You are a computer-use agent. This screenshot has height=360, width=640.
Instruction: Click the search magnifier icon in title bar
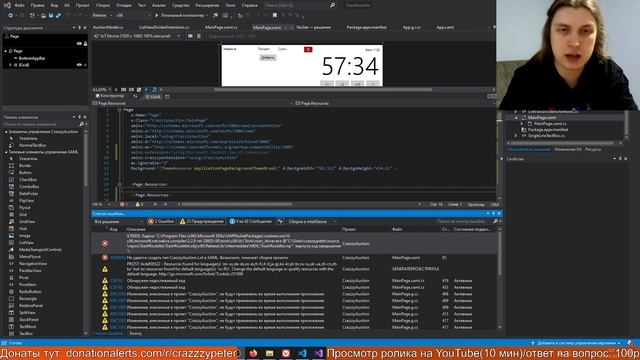333,5
